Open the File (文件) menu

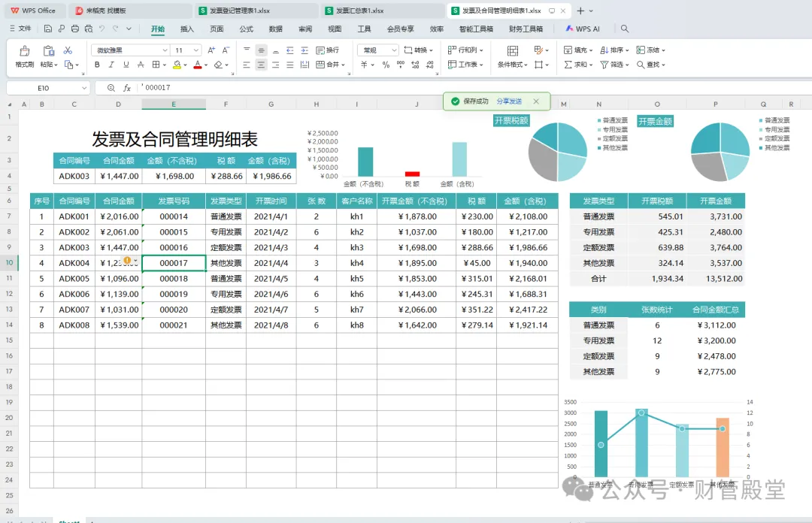pyautogui.click(x=20, y=29)
